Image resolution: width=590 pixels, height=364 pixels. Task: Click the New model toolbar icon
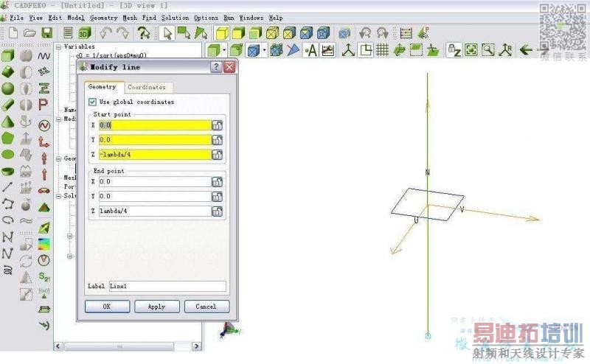[x=13, y=33]
